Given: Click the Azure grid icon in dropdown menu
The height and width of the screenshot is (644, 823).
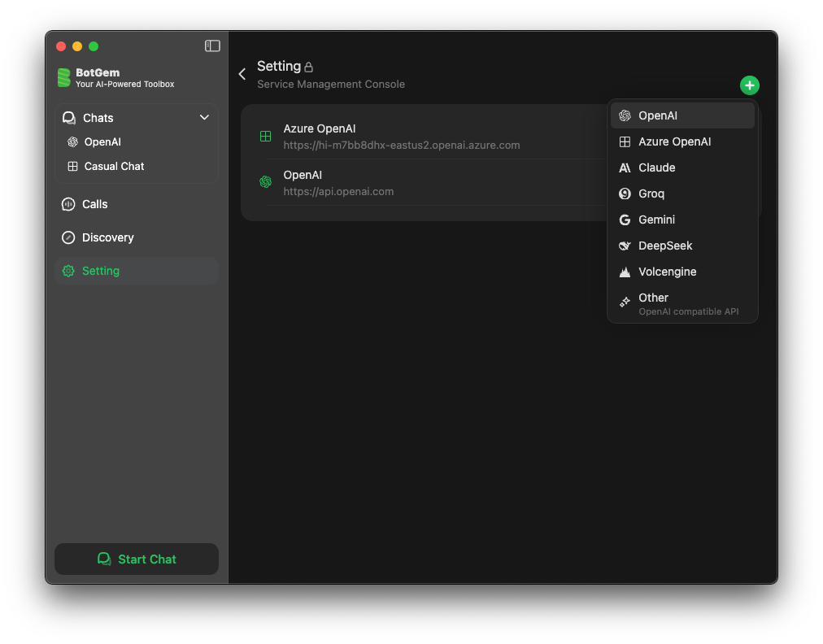Looking at the screenshot, I should [625, 141].
